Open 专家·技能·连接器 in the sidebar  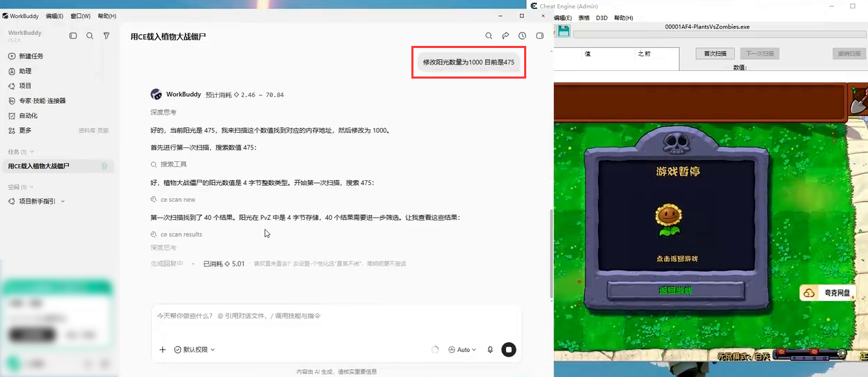coord(37,101)
